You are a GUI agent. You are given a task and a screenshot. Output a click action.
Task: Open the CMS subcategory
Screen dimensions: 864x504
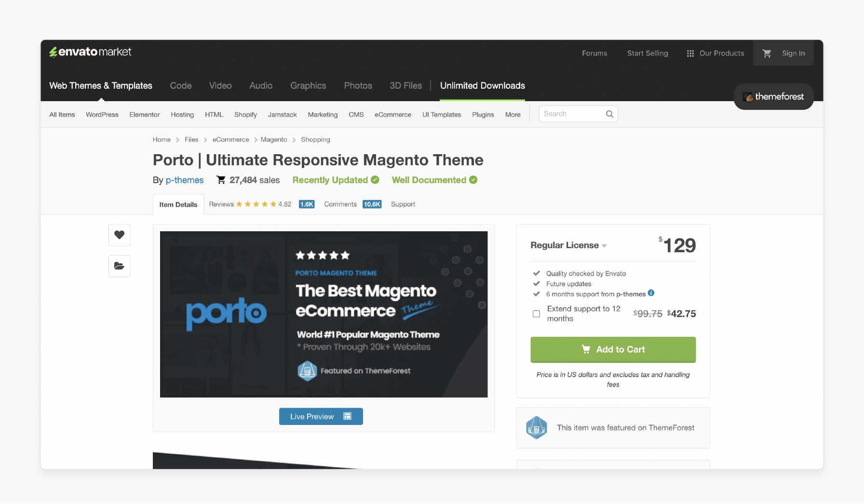pyautogui.click(x=356, y=115)
